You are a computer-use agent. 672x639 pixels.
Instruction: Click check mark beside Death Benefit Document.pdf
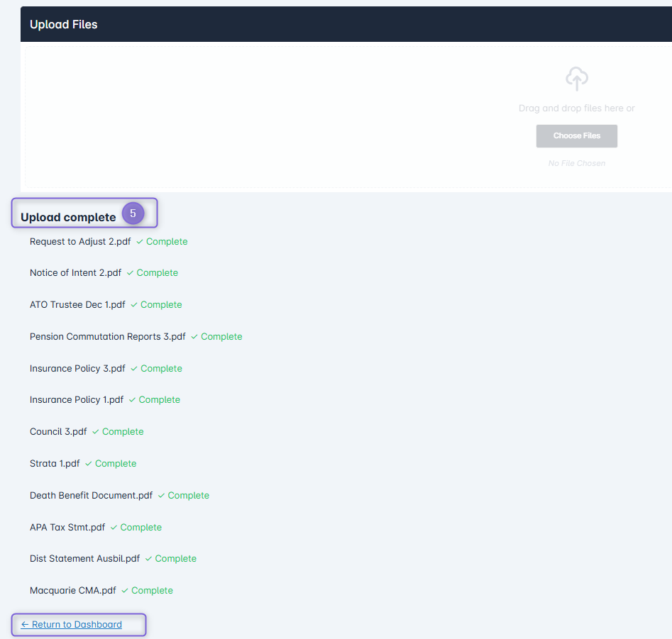(x=161, y=496)
